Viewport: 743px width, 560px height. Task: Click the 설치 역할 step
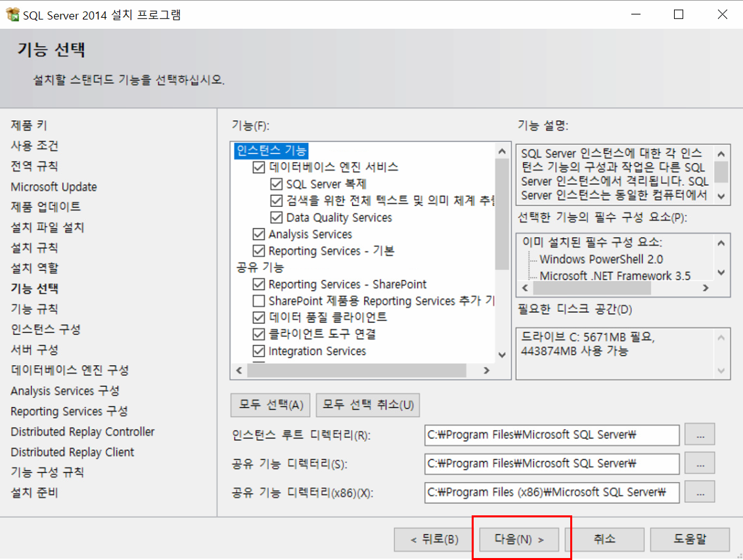click(35, 269)
